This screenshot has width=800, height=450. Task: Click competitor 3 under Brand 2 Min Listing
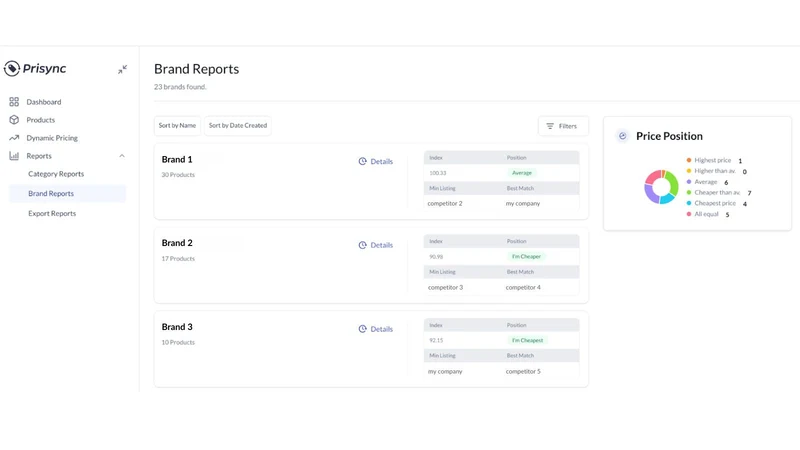[445, 287]
